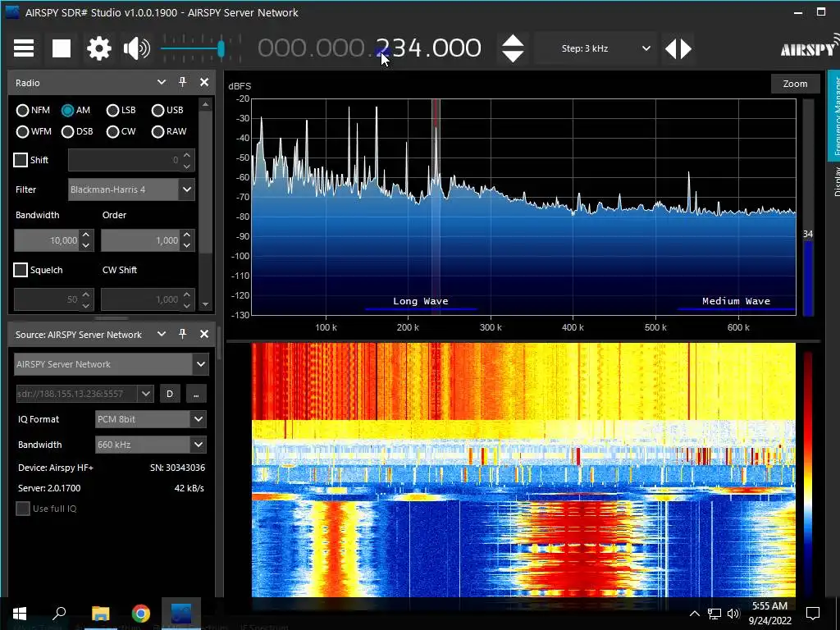
Task: Open Windows taskbar search
Action: coord(59,614)
